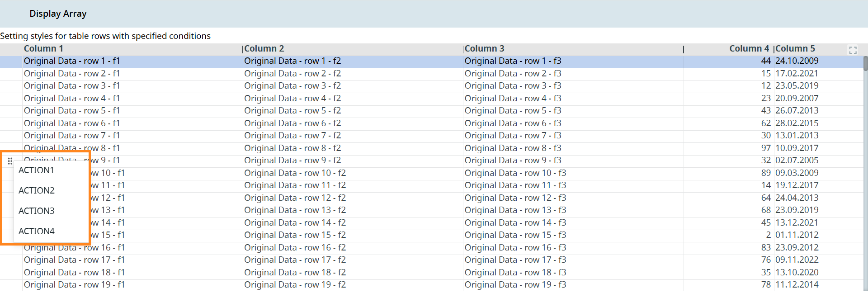Click the cell 'Original Data - row 19 - f1'
This screenshot has height=293, width=868.
pyautogui.click(x=74, y=285)
